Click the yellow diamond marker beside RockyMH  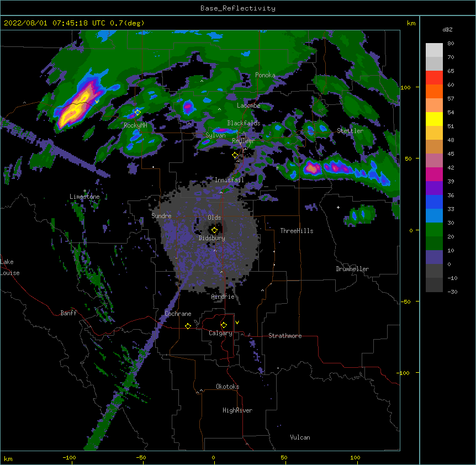[137, 112]
